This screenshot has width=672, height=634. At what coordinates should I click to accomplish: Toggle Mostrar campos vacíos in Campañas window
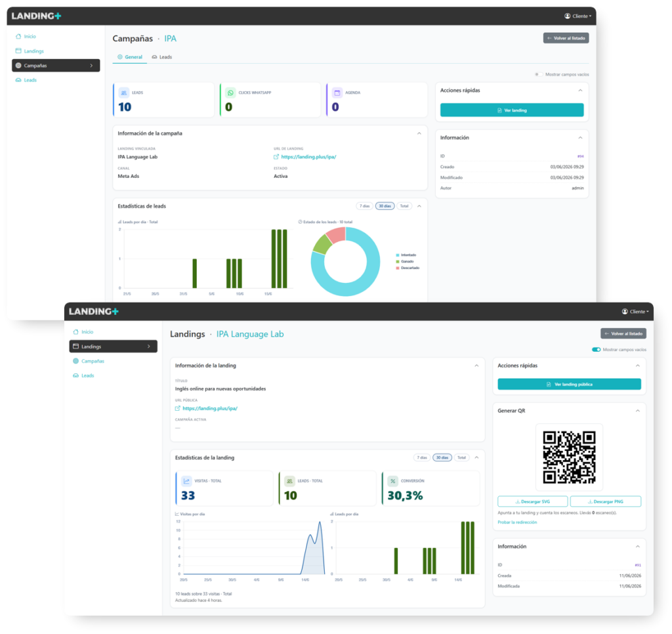pos(538,75)
